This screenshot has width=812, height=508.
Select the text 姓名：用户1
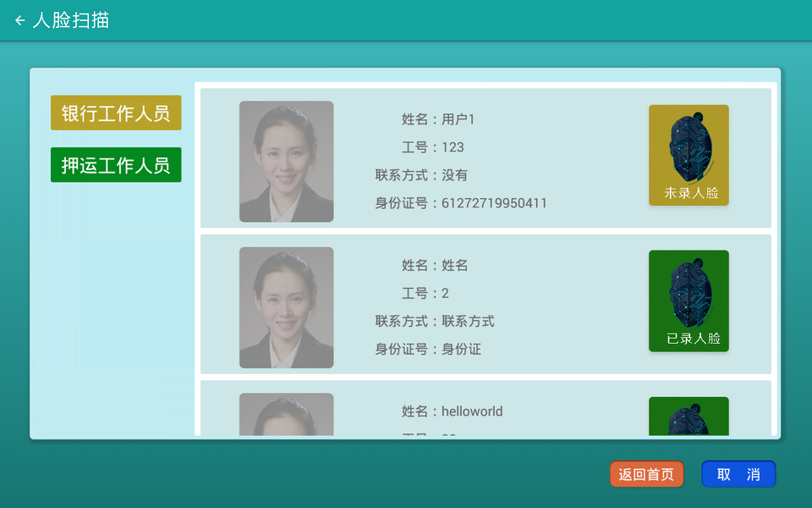coord(438,119)
